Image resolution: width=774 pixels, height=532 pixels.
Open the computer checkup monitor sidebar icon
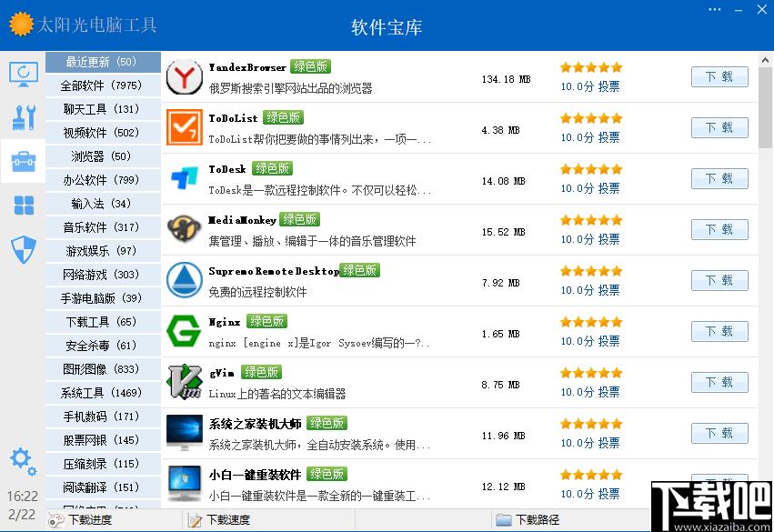point(24,74)
